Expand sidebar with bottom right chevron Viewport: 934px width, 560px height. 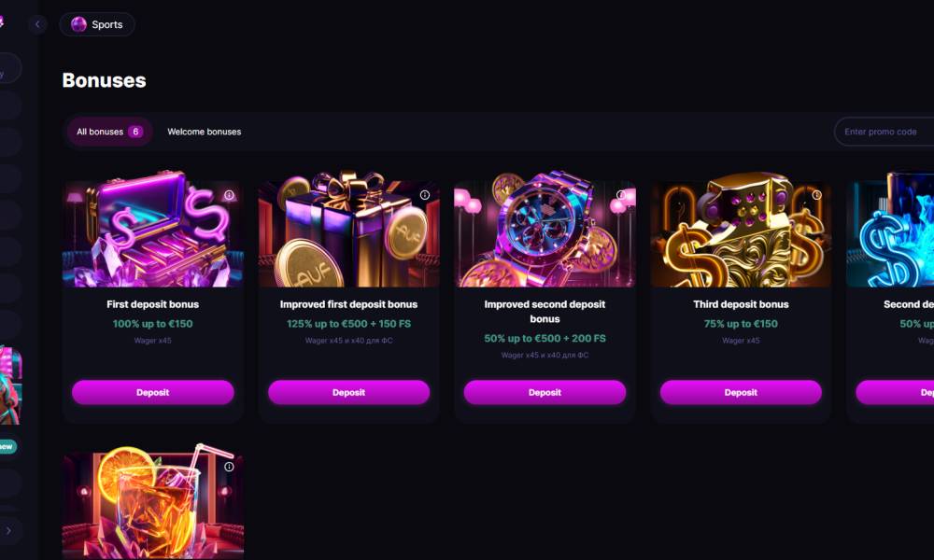point(9,530)
